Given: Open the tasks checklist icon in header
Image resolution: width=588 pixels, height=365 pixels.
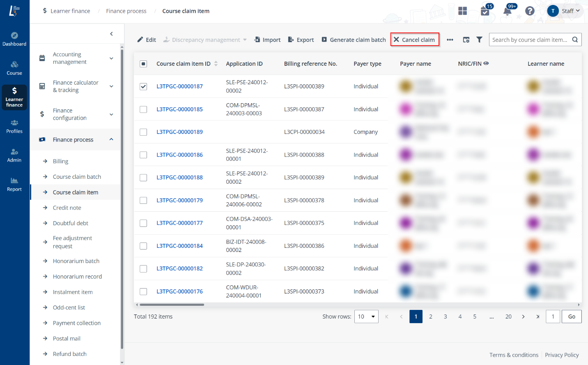Looking at the screenshot, I should pyautogui.click(x=485, y=11).
